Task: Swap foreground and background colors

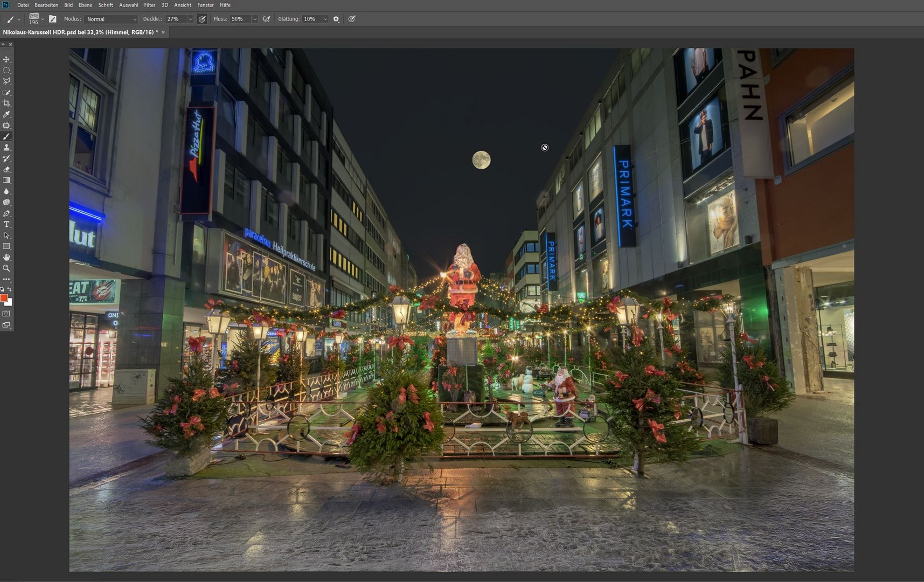Action: (10, 289)
